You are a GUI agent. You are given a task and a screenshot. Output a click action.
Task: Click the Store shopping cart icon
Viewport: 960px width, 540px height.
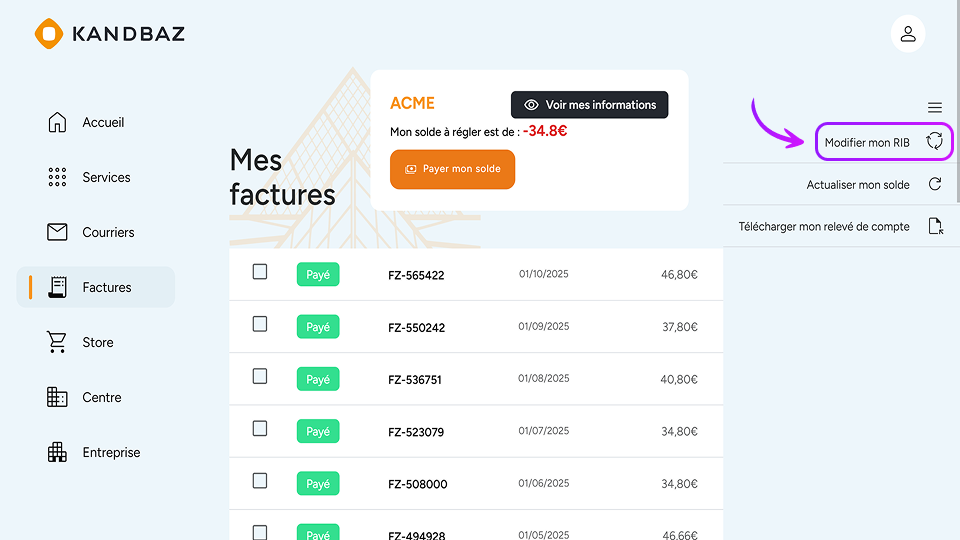pyautogui.click(x=57, y=342)
